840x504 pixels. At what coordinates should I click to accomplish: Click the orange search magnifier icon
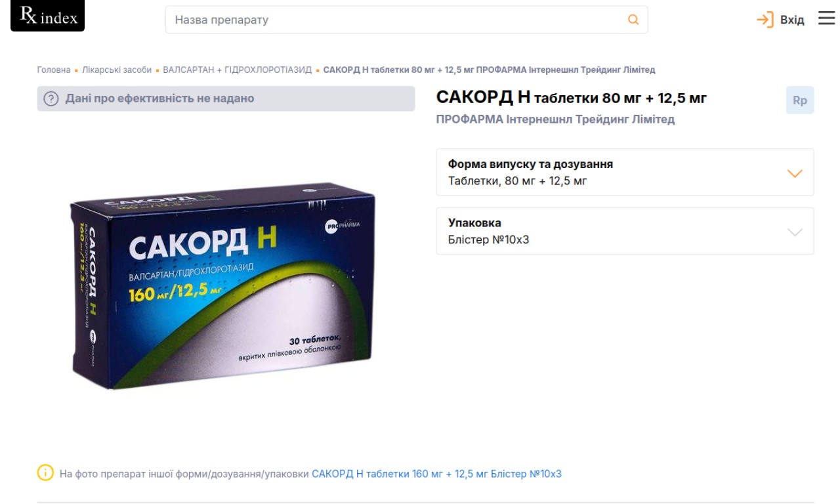[633, 20]
